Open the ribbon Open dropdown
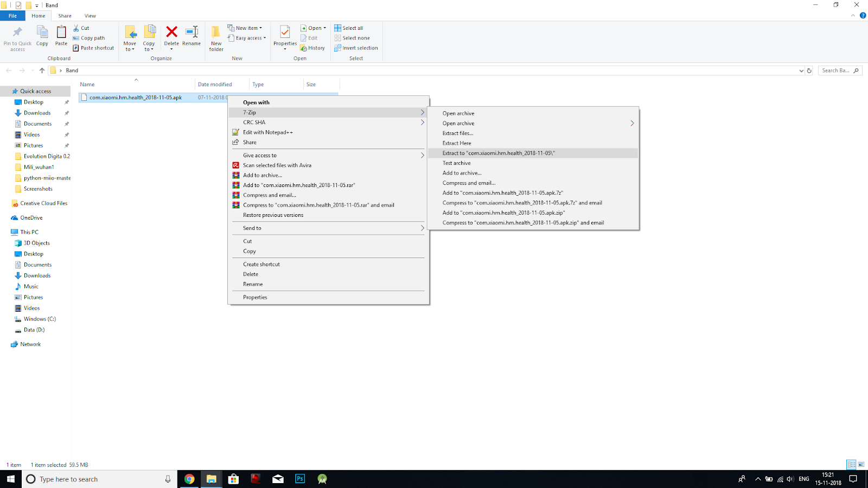This screenshot has height=488, width=868. pyautogui.click(x=314, y=28)
